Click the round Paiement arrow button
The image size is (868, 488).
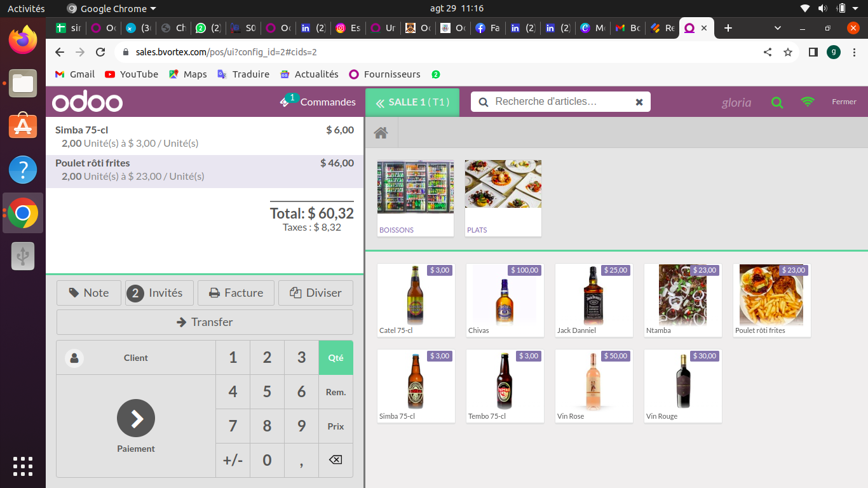coord(136,418)
